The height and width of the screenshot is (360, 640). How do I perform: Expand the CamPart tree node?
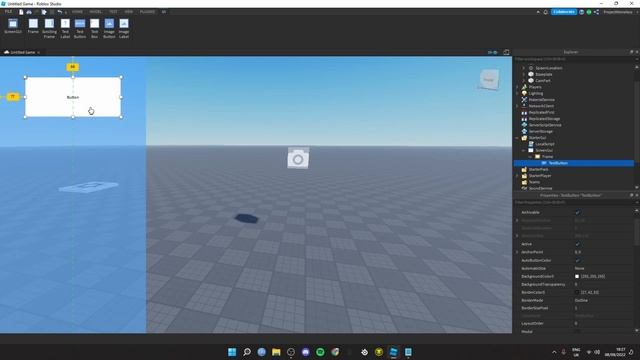click(524, 81)
